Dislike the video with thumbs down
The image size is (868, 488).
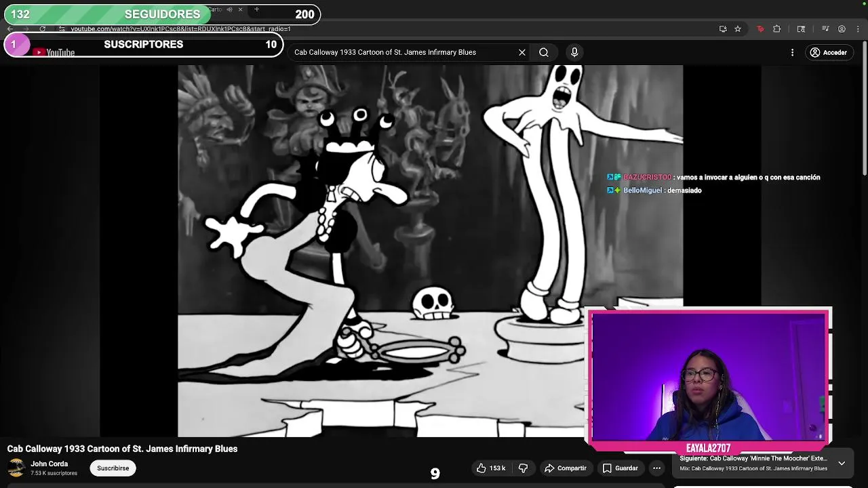click(x=523, y=468)
